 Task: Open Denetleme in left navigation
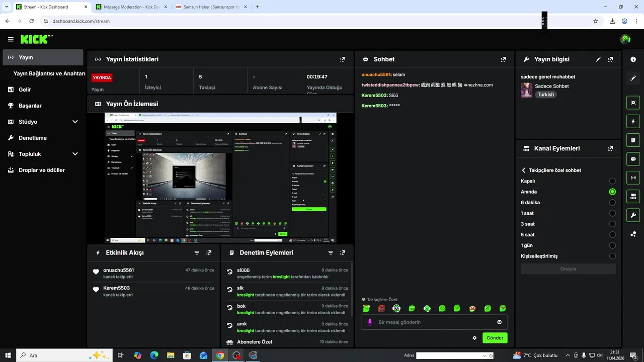[x=43, y=138]
